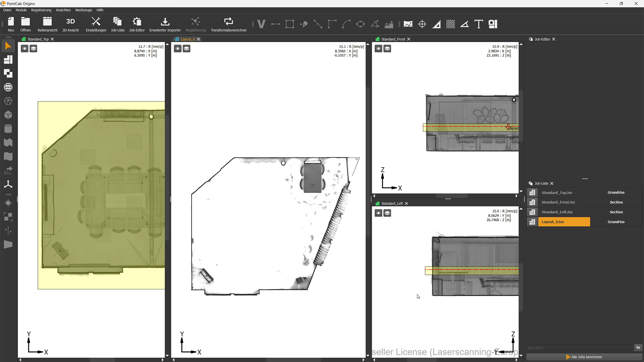The height and width of the screenshot is (362, 644).
Task: Open the layers dropdown in the Standard_Top view
Action: [34, 49]
